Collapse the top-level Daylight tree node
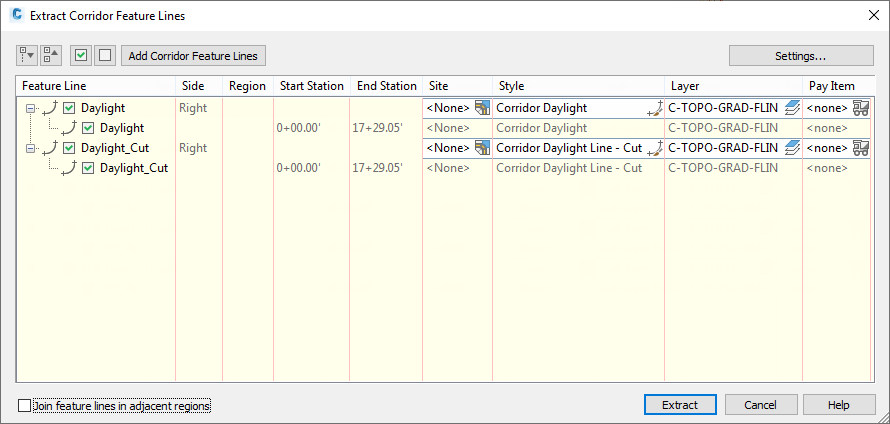Image resolution: width=890 pixels, height=424 pixels. [x=30, y=108]
